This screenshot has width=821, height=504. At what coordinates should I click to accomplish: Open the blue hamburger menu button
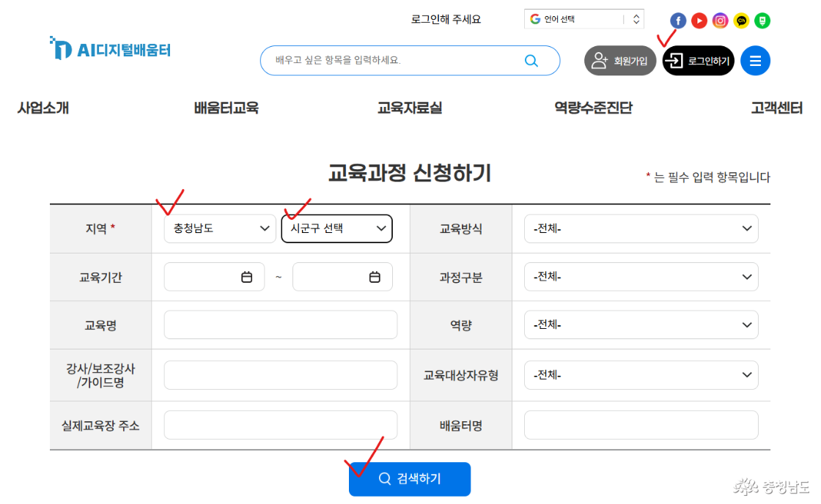(755, 61)
